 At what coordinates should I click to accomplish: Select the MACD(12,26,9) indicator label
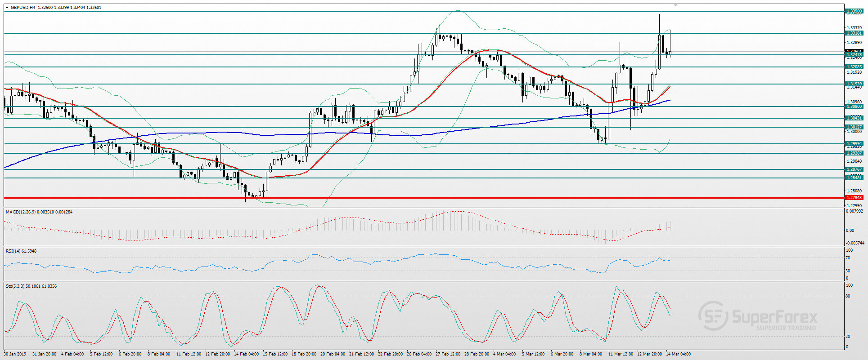click(20, 212)
